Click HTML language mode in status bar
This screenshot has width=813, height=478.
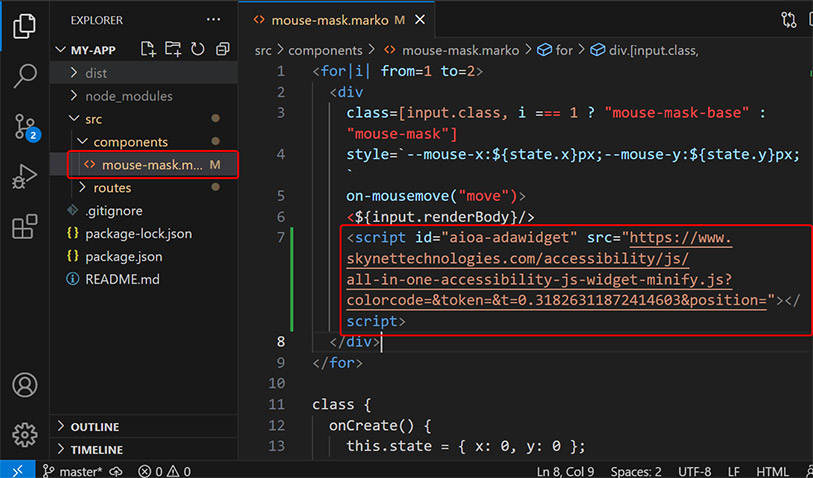tap(772, 471)
